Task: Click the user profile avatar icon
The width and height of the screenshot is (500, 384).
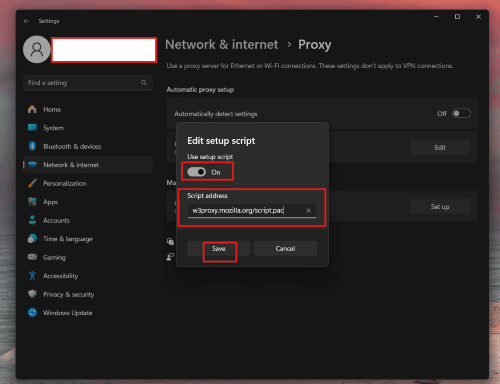Action: pos(37,49)
